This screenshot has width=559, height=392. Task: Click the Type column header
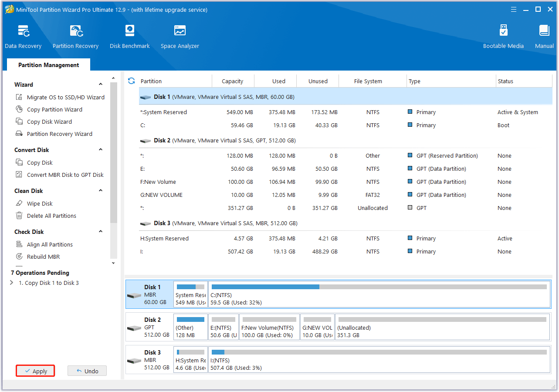[x=451, y=81]
